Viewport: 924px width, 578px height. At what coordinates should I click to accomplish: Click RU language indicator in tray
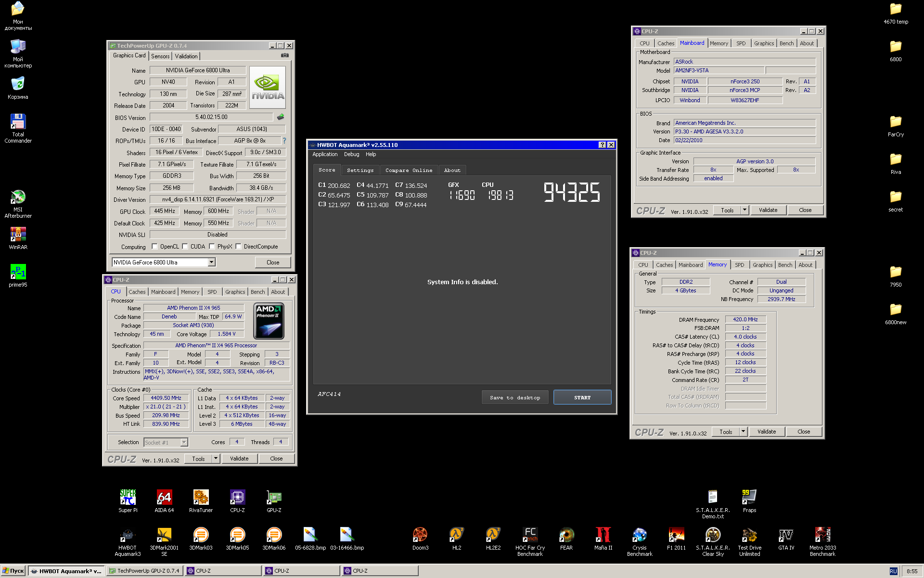[893, 571]
